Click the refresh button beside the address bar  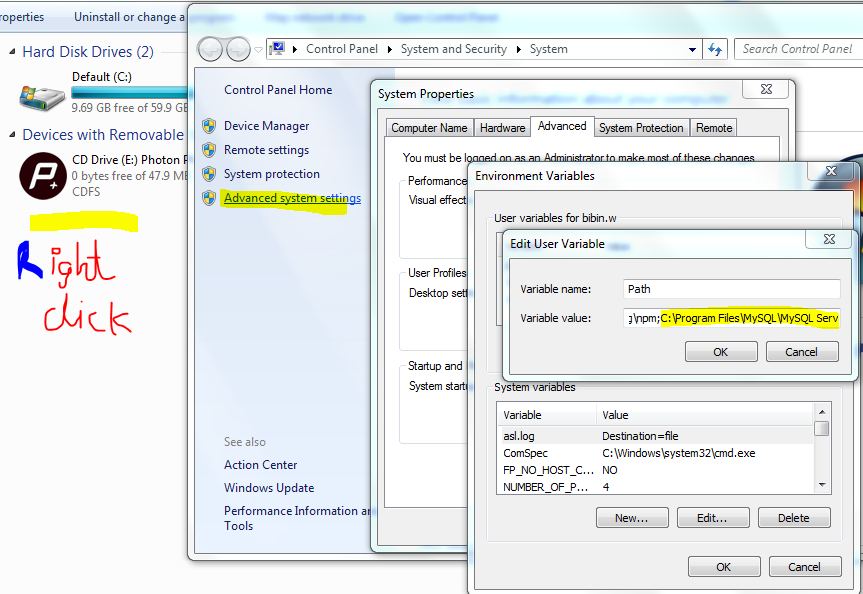(715, 49)
